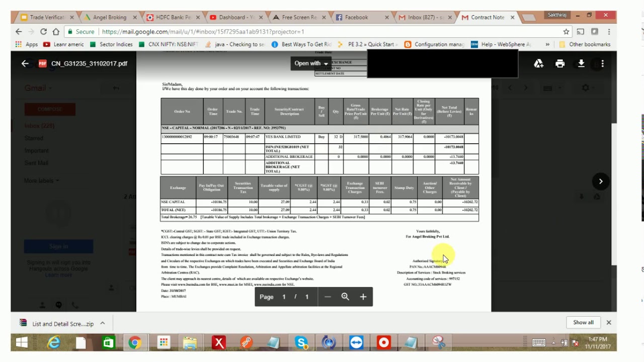Switch to HDFC Bank tab
The width and height of the screenshot is (644, 362).
coord(173,17)
